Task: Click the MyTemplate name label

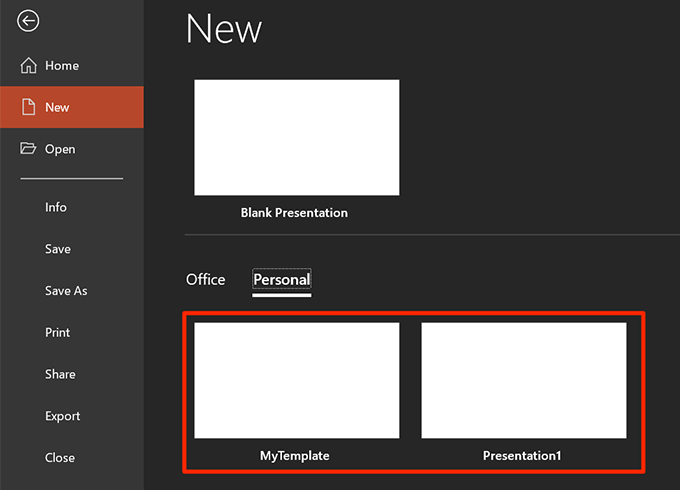Action: 294,456
